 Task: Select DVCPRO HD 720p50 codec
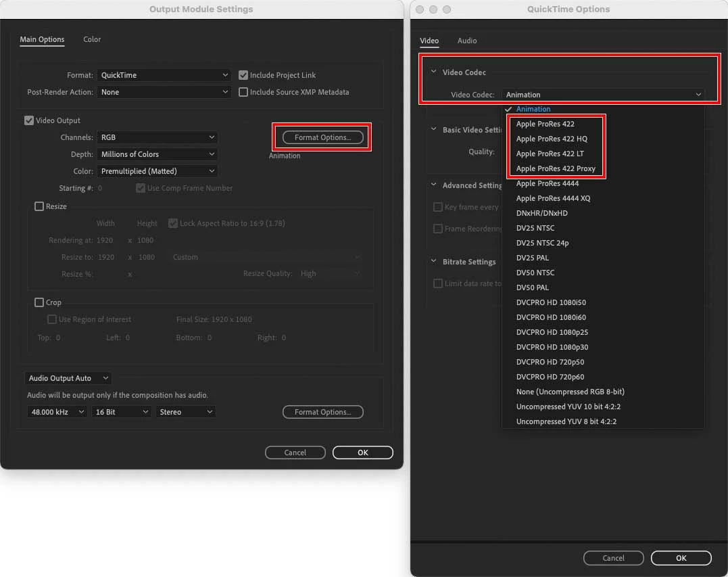pos(603,362)
